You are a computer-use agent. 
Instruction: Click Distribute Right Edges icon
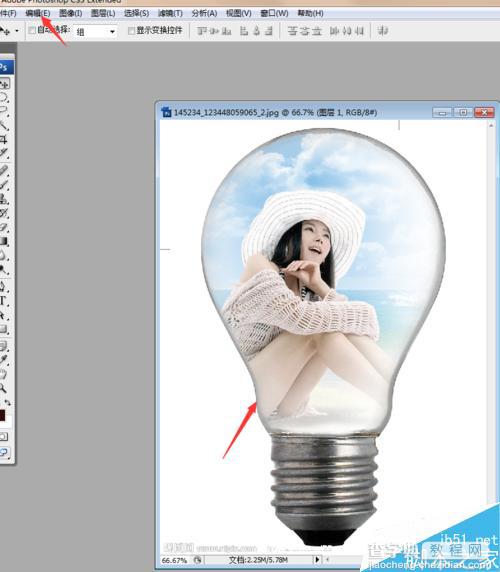click(359, 31)
